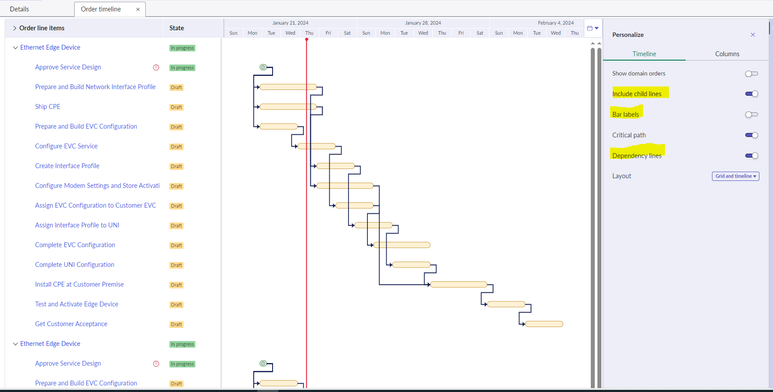Screen dimensions: 773x392
Task: Click the warning icon beside the first Approve Service Design
Action: 156,68
